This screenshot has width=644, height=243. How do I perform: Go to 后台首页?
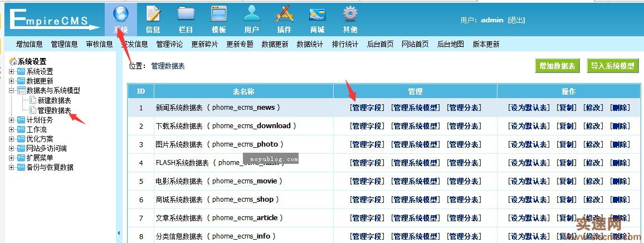pyautogui.click(x=380, y=45)
